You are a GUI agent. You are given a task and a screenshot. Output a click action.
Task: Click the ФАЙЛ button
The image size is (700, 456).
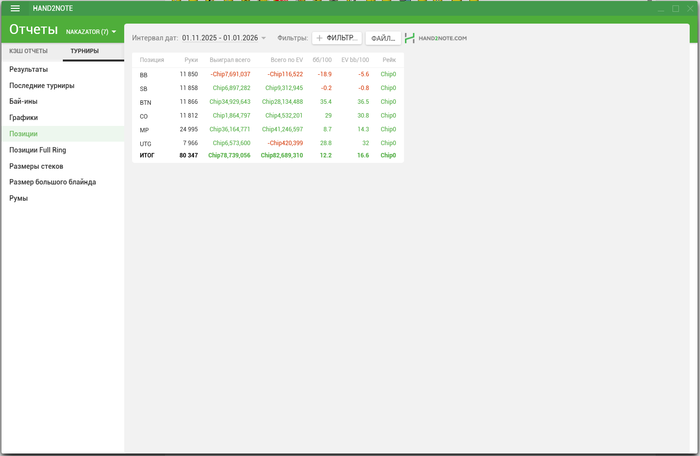(383, 38)
